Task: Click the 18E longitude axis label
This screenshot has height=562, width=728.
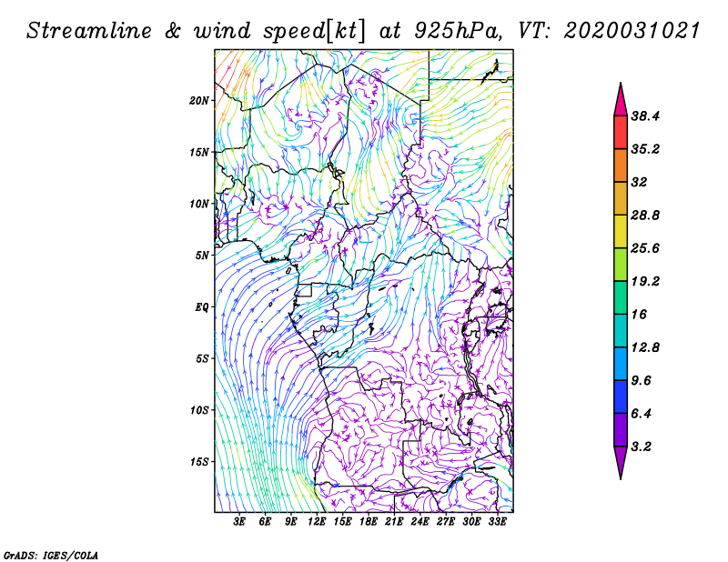Action: tap(369, 523)
